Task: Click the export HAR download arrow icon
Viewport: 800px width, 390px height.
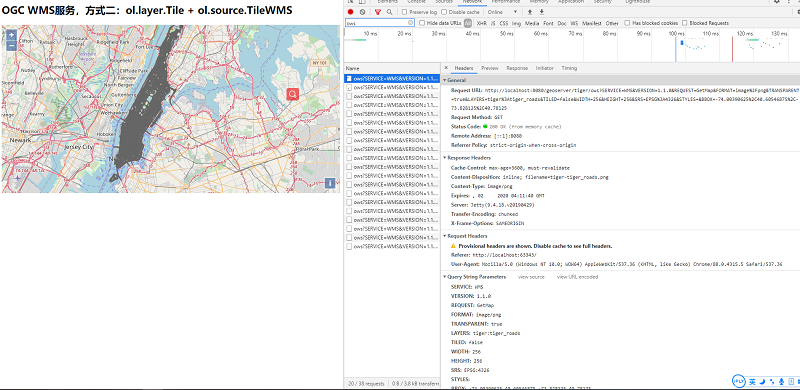Action: [541, 12]
